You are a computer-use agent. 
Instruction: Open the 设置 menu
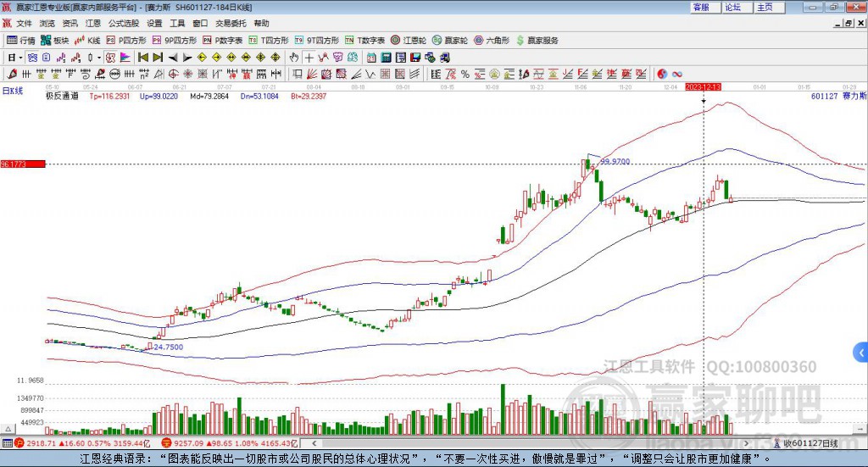(x=154, y=23)
